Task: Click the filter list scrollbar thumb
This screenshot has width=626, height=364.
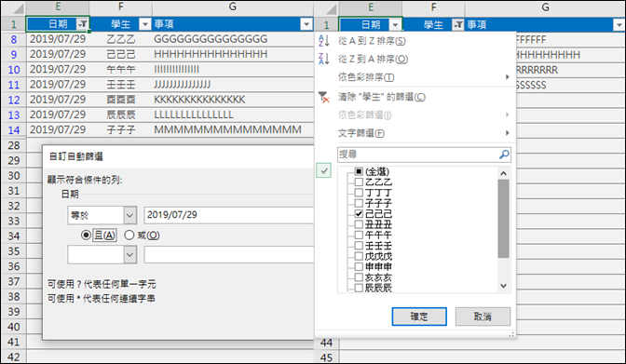Action: click(x=503, y=219)
